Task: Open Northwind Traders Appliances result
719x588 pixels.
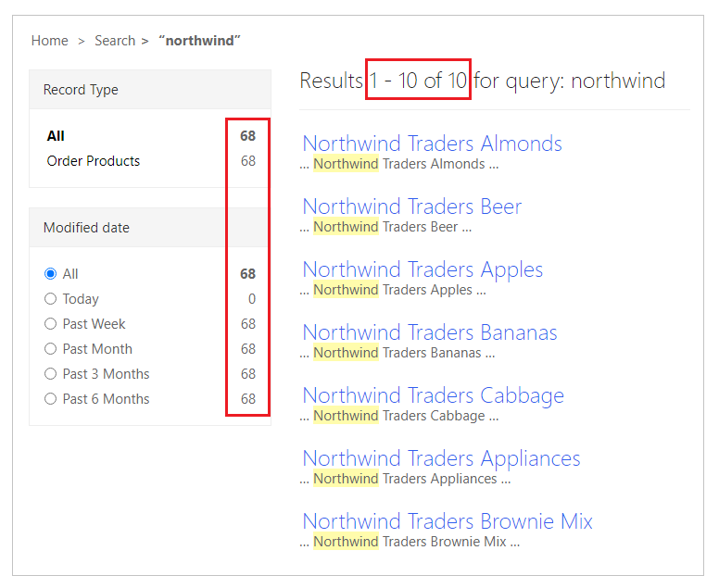Action: click(x=441, y=458)
